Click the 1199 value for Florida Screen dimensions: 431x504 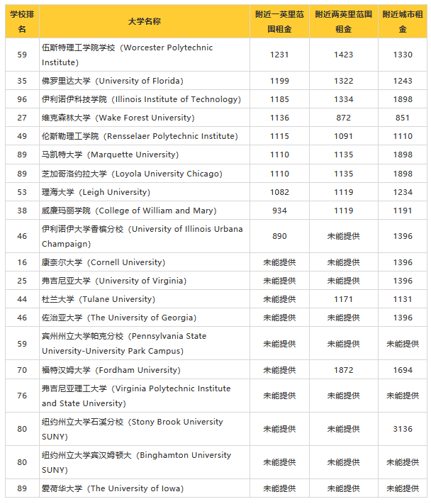(279, 81)
